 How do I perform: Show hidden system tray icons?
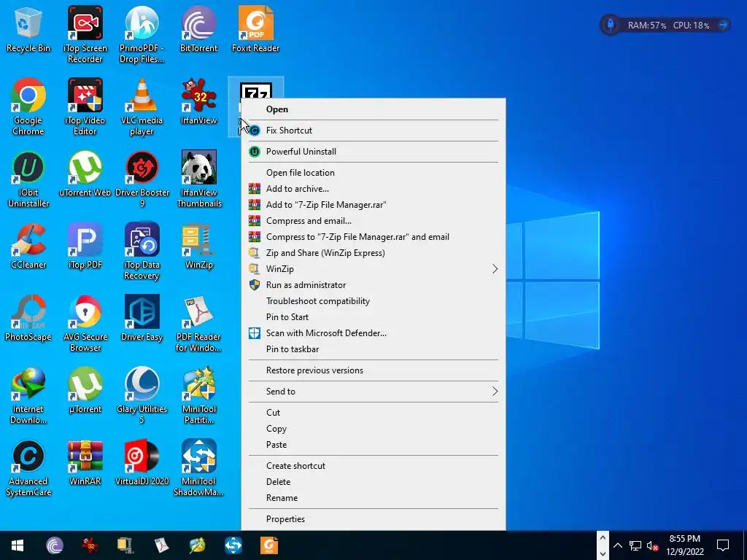point(617,545)
